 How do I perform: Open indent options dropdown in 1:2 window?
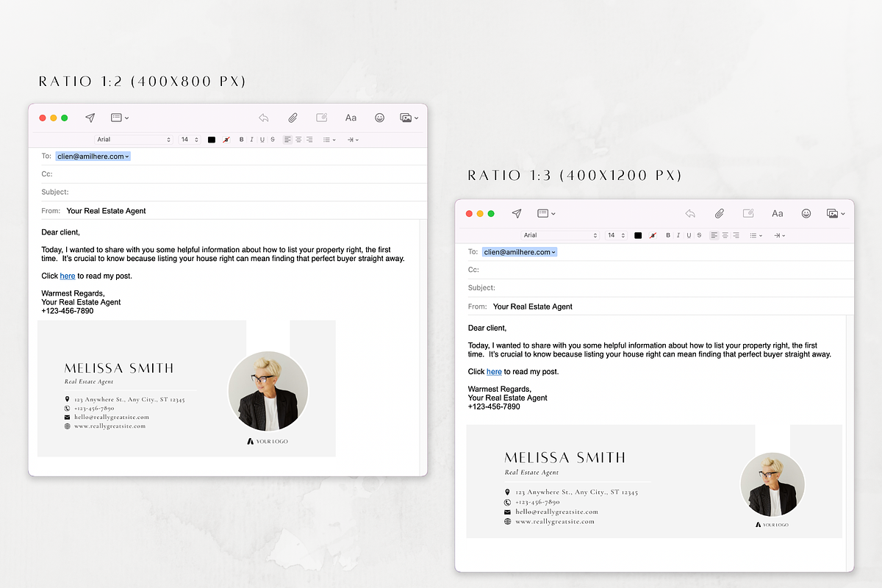(x=353, y=140)
